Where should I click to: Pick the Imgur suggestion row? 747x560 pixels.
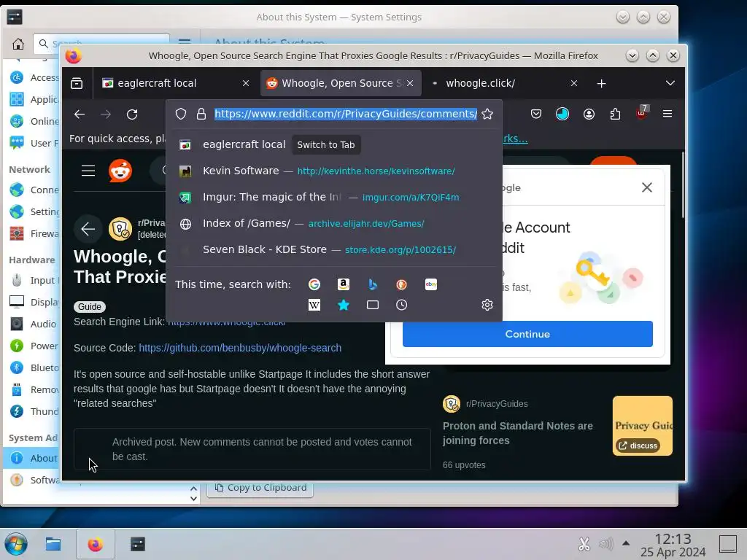click(x=333, y=197)
